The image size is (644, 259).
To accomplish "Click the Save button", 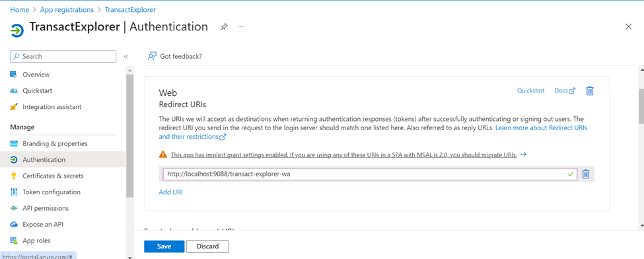I will tap(164, 246).
